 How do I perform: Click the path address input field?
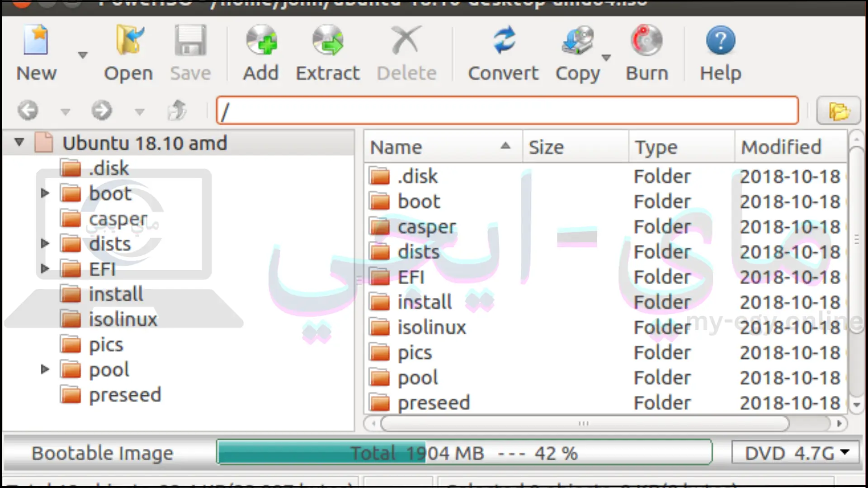pyautogui.click(x=507, y=110)
